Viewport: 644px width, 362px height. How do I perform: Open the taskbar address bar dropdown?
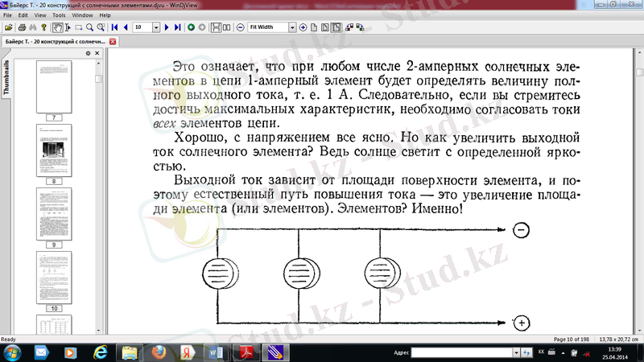pyautogui.click(x=518, y=352)
